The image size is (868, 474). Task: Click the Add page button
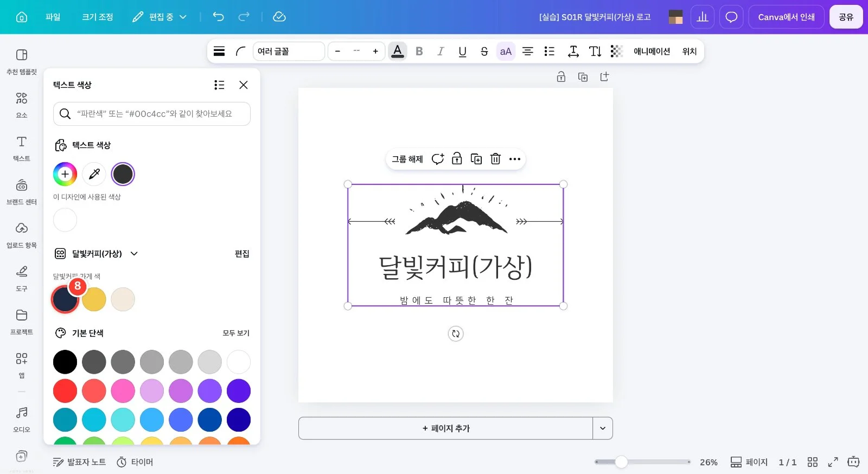[x=445, y=428]
